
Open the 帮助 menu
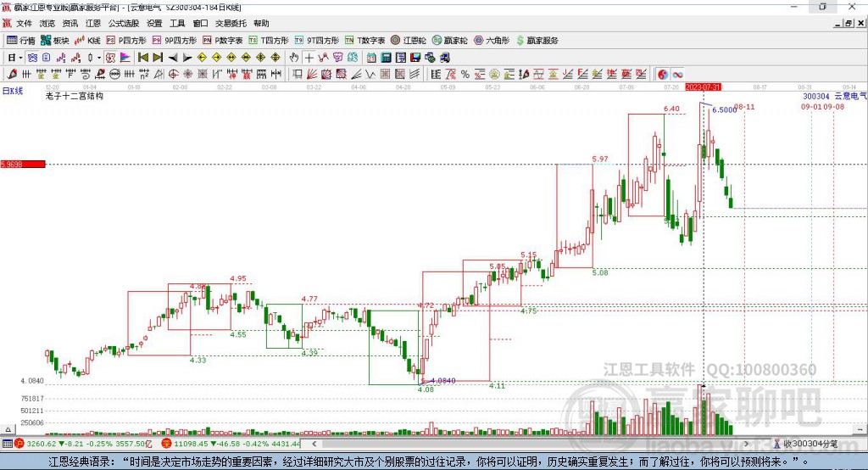261,23
